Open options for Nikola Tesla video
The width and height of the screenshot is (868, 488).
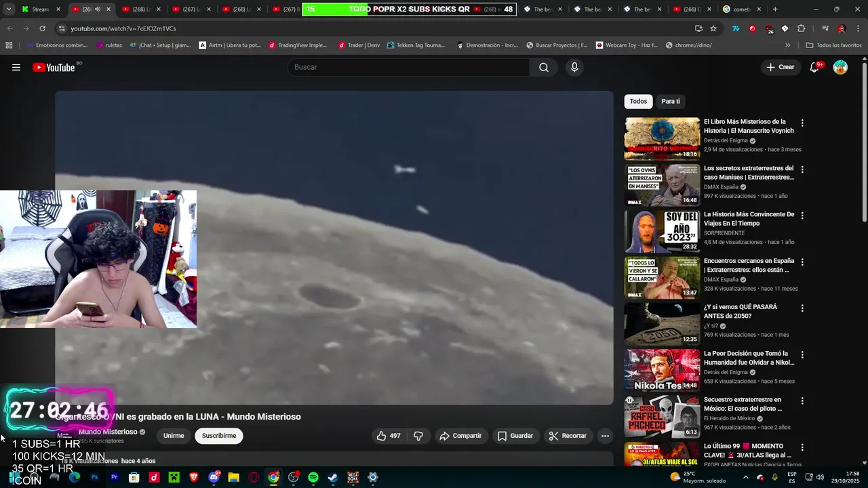tap(802, 354)
